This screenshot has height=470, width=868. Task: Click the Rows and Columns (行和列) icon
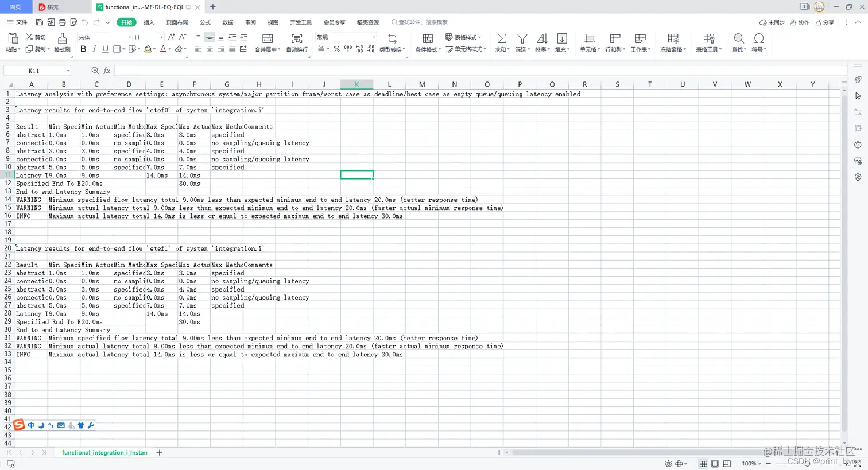click(615, 38)
